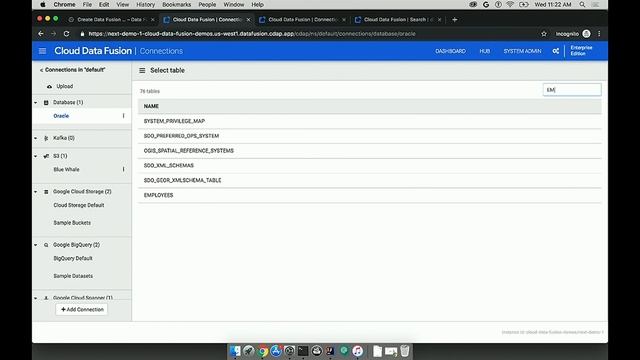Open SYSTEM ADMIN page
The height and width of the screenshot is (360, 640).
522,51
